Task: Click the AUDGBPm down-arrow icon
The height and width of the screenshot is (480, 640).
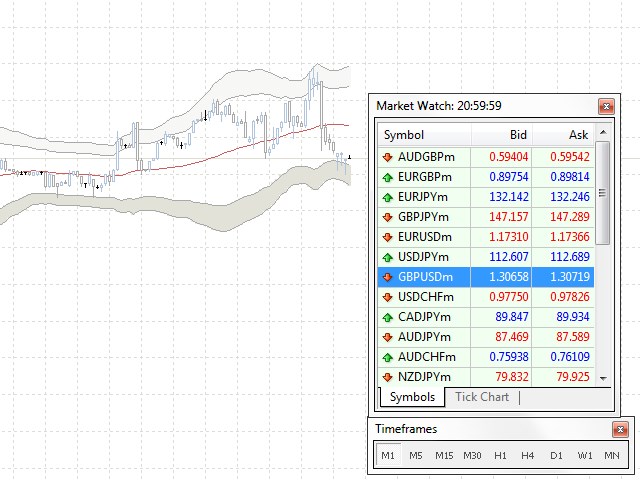Action: click(x=387, y=157)
